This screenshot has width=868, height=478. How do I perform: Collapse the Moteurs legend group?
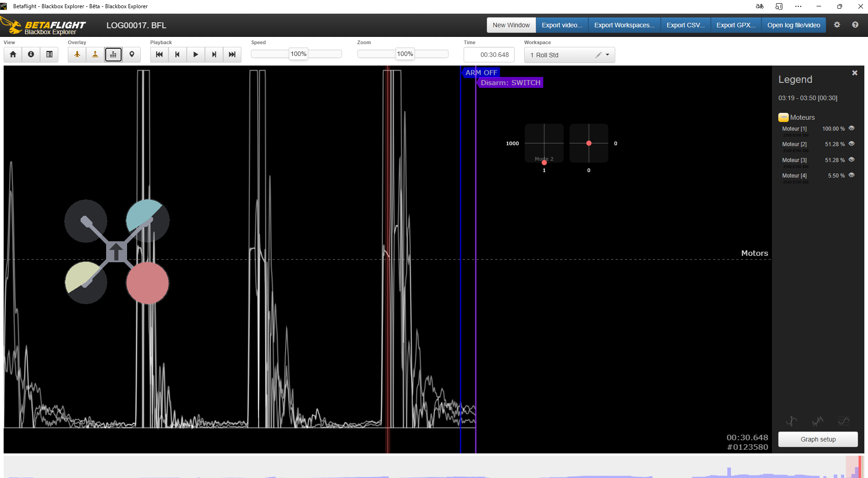pyautogui.click(x=783, y=117)
